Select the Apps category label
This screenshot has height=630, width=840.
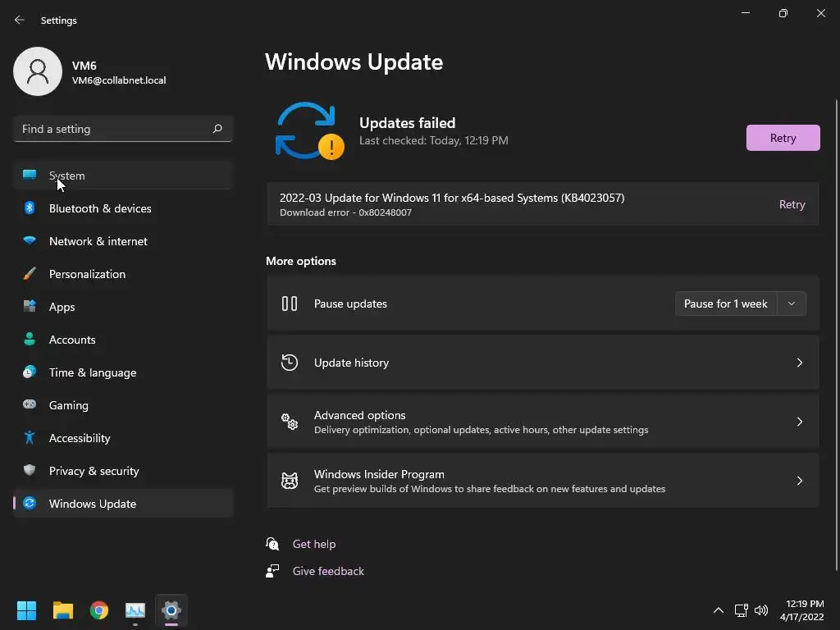[62, 307]
